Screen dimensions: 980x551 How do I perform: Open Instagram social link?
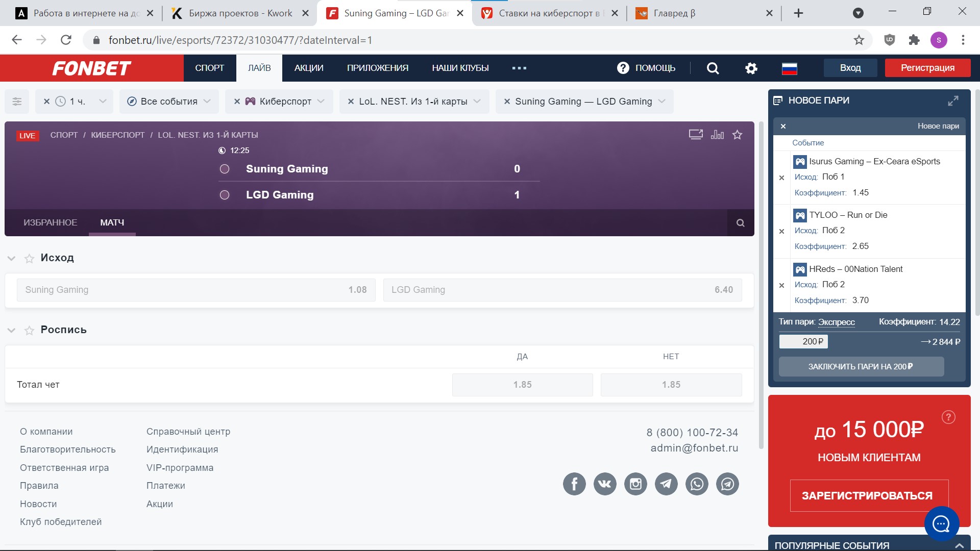point(635,484)
